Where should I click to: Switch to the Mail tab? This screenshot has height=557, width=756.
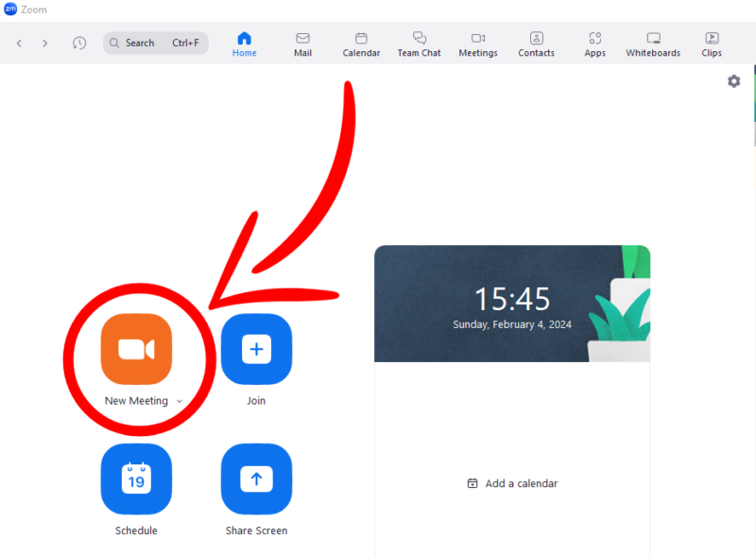coord(302,44)
